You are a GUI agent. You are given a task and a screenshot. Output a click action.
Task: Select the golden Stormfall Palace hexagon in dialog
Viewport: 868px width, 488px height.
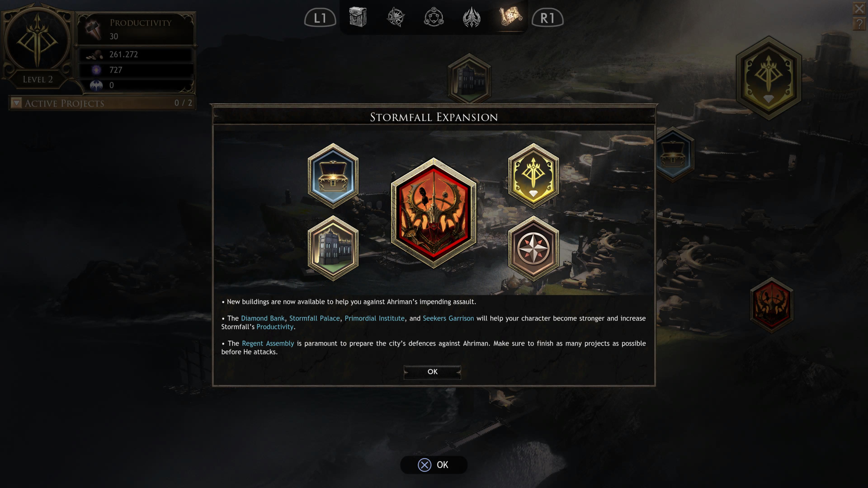(x=533, y=176)
